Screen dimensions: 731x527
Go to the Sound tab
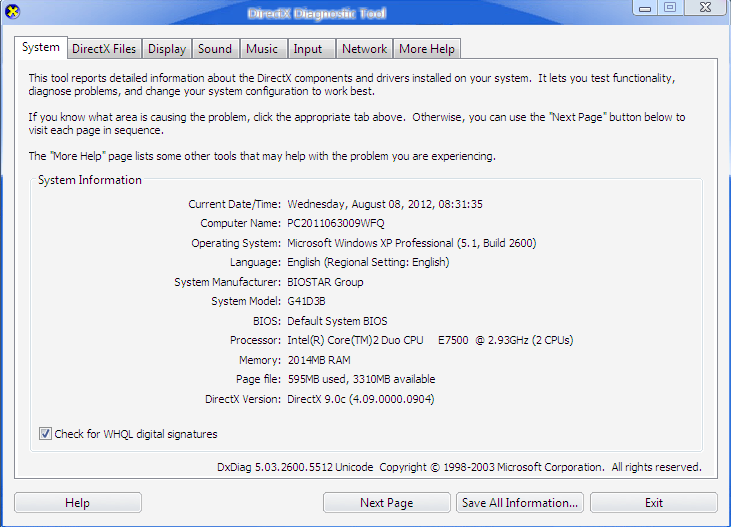click(x=215, y=49)
